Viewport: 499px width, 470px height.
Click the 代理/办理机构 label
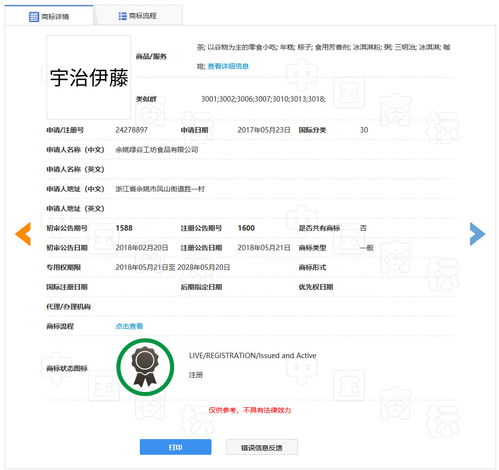(68, 307)
